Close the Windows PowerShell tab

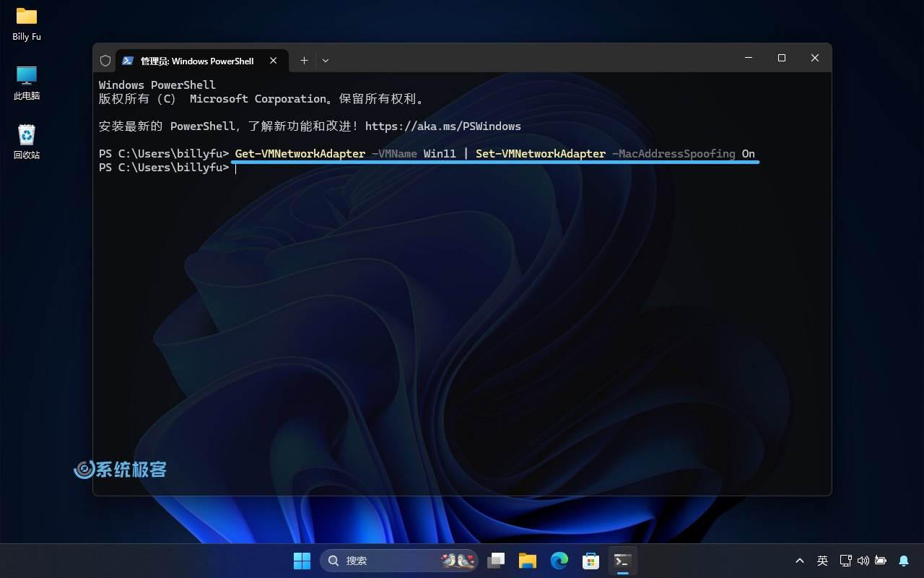point(274,61)
